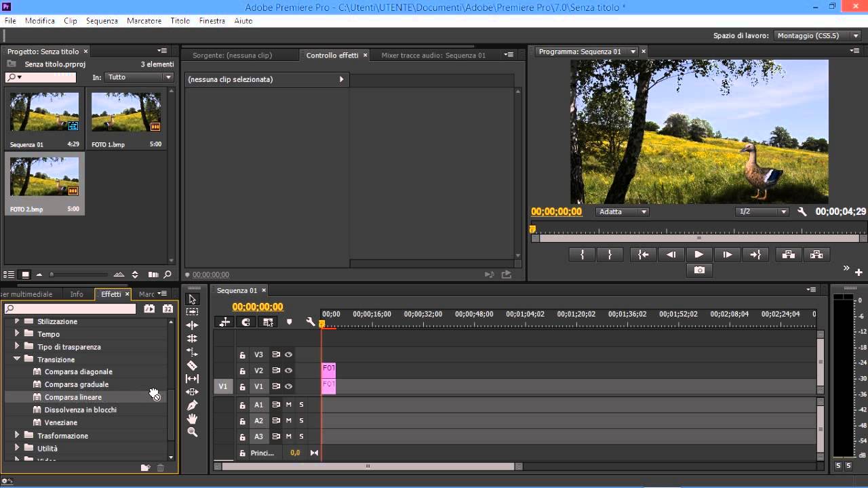Click the Lift button
The image size is (868, 488).
[x=788, y=254]
